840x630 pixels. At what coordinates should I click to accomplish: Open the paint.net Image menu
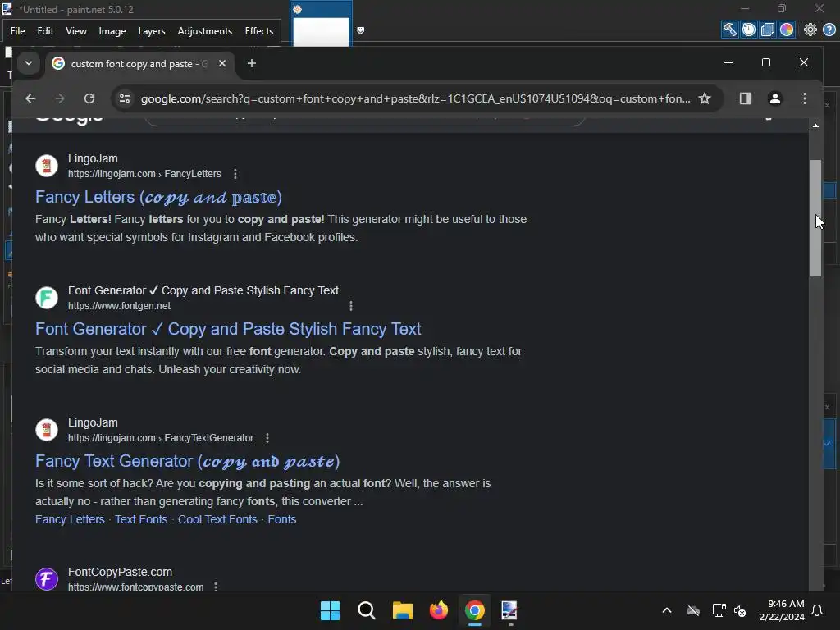(112, 31)
